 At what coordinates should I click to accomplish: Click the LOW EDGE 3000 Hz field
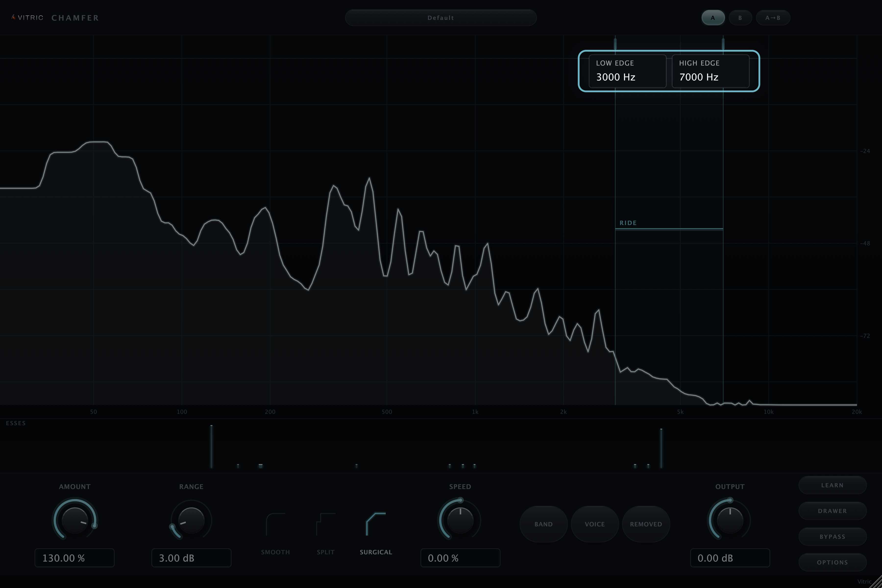click(x=627, y=71)
